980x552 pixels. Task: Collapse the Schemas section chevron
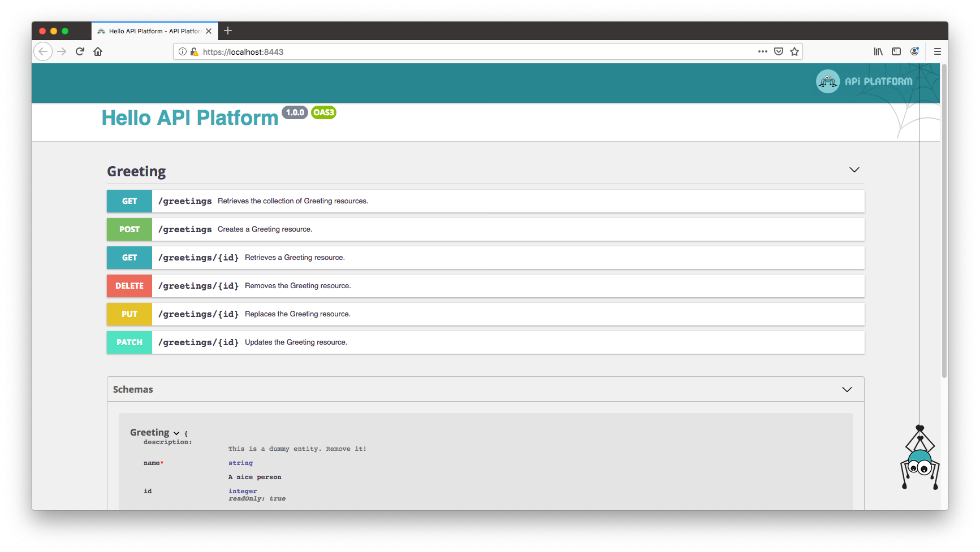[847, 389]
